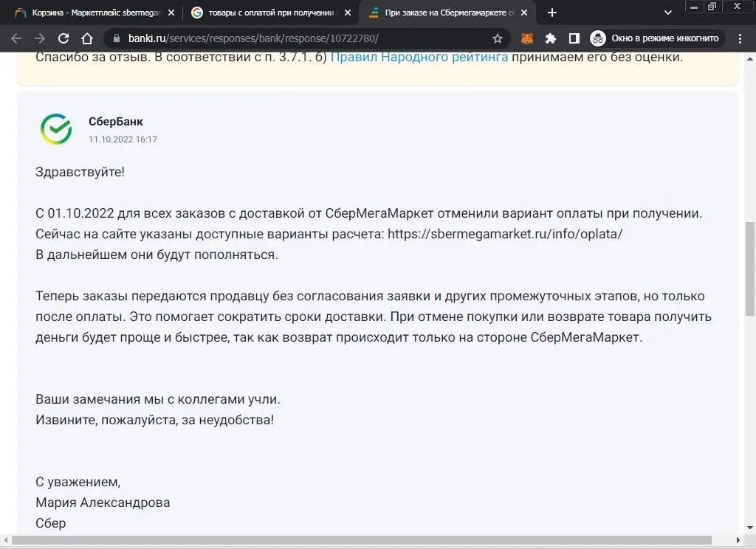This screenshot has width=756, height=549.
Task: Restore down the browser window
Action: (712, 7)
